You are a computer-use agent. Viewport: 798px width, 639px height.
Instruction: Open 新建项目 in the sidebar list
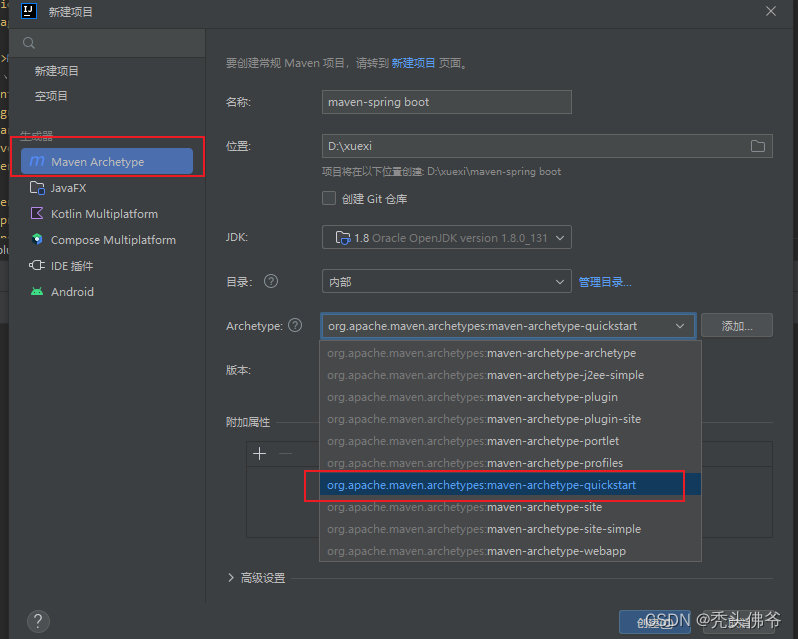[56, 71]
